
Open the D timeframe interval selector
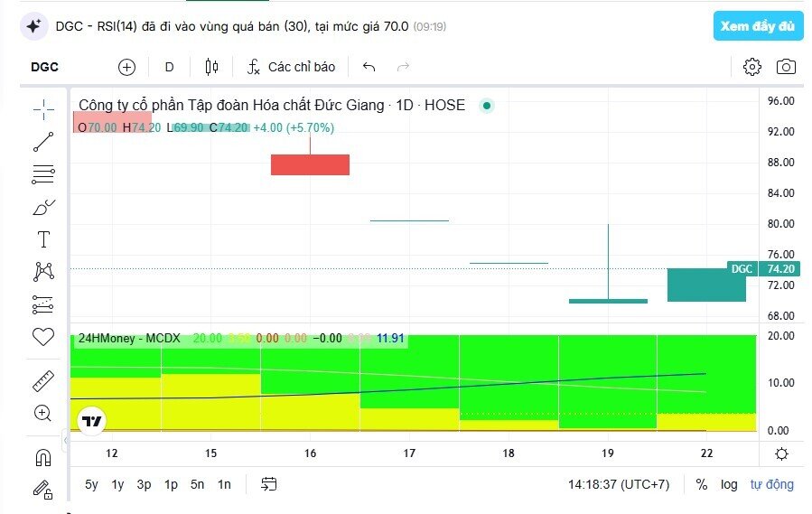click(169, 67)
